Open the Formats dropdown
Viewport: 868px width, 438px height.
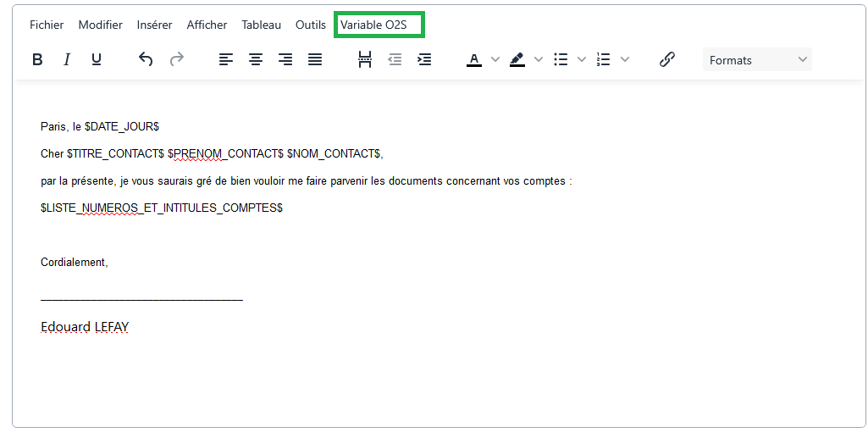tap(757, 60)
